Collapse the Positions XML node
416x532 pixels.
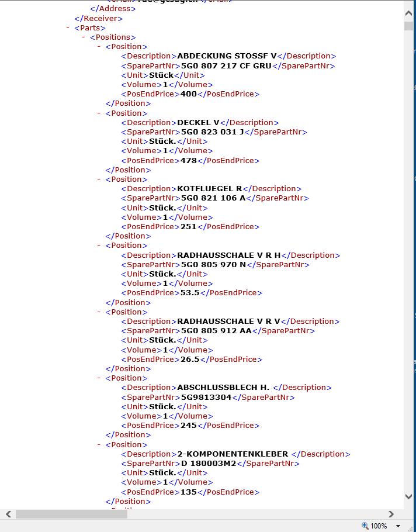(84, 37)
